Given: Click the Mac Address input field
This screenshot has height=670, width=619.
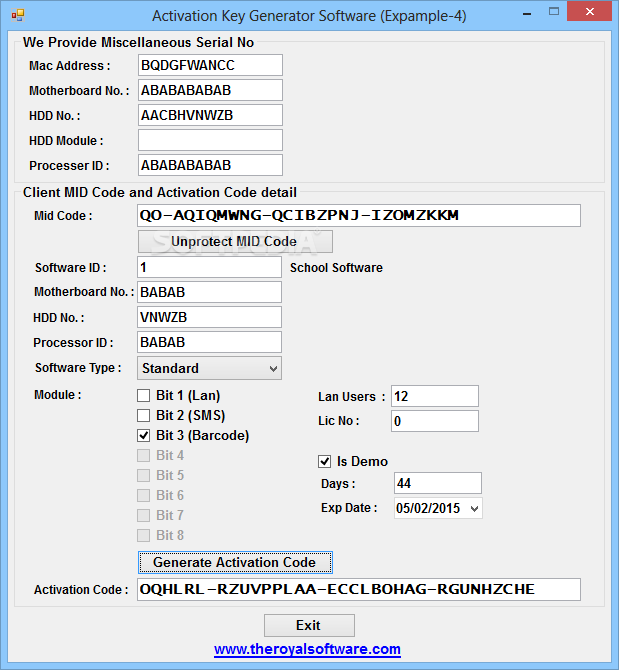Looking at the screenshot, I should 210,65.
